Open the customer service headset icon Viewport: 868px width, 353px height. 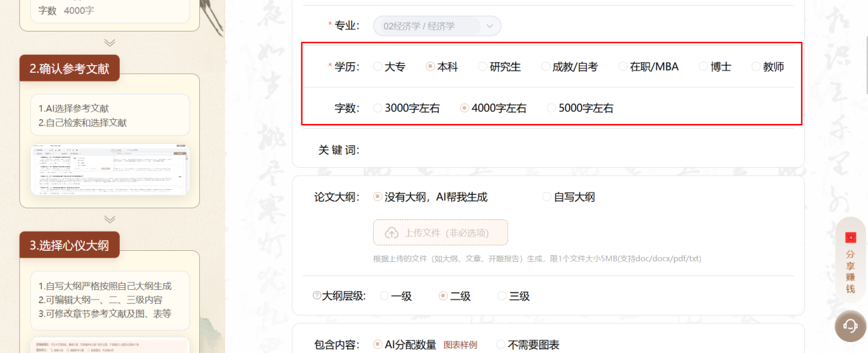coord(851,326)
